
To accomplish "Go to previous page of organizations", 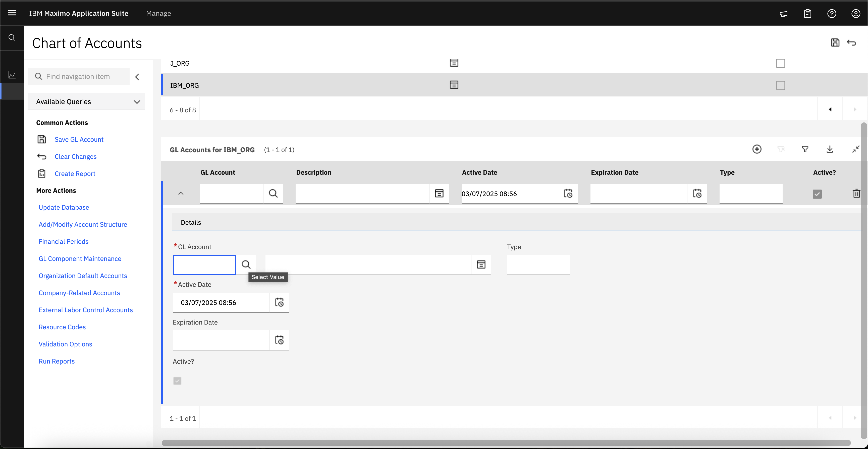I will point(830,109).
